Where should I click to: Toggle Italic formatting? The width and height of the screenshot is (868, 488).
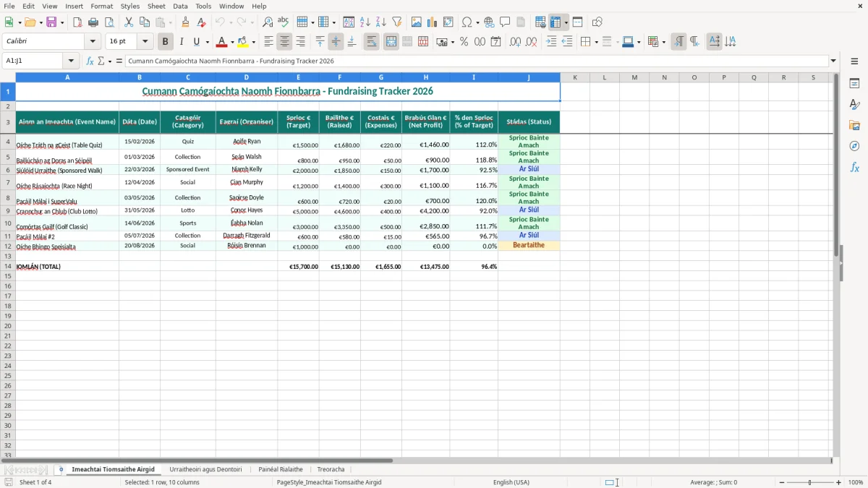click(182, 42)
